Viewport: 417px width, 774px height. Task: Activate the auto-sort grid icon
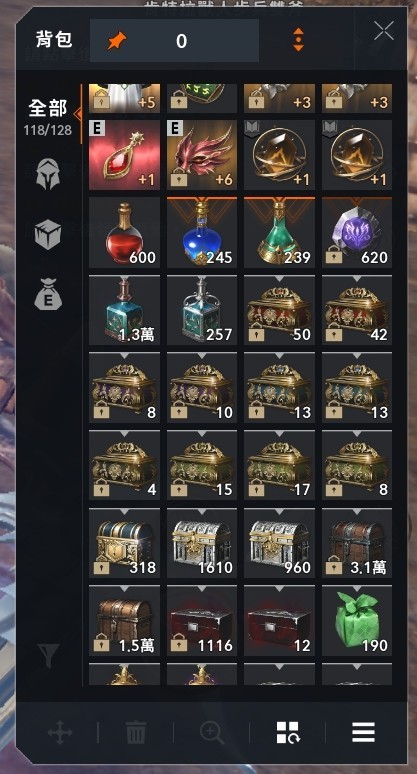point(288,732)
